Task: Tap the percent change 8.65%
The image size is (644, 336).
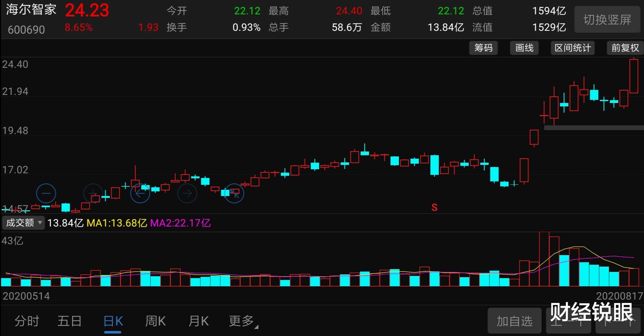Action: click(x=79, y=27)
